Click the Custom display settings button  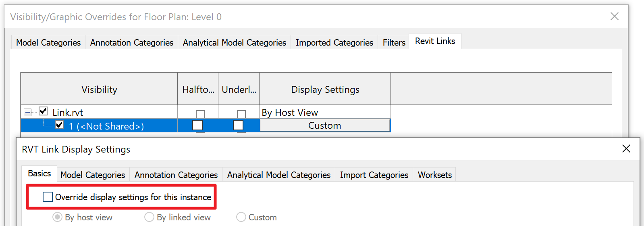pyautogui.click(x=325, y=126)
